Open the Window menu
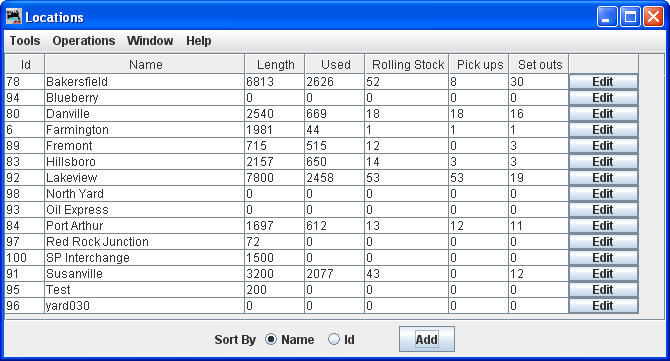The height and width of the screenshot is (361, 670). tap(150, 41)
